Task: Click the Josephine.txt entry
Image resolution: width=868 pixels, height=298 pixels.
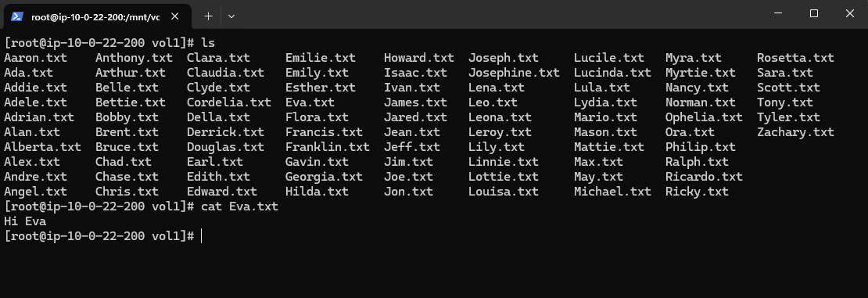Action: point(514,73)
